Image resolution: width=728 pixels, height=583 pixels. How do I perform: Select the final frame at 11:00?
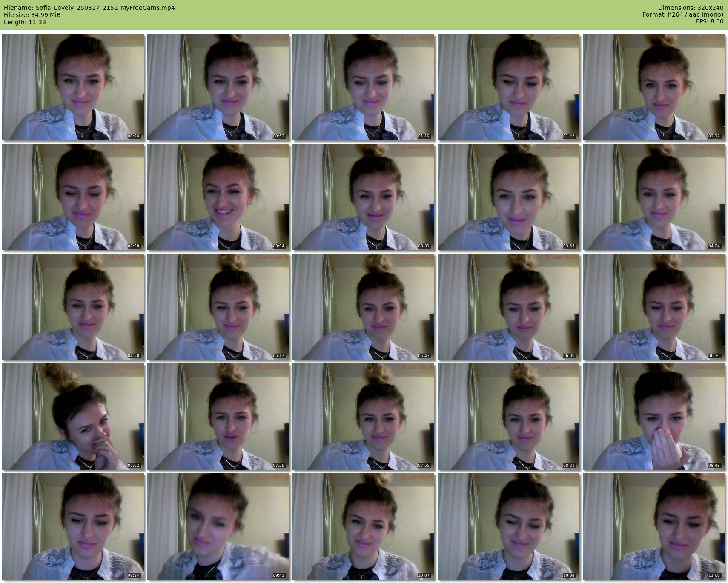coord(654,526)
